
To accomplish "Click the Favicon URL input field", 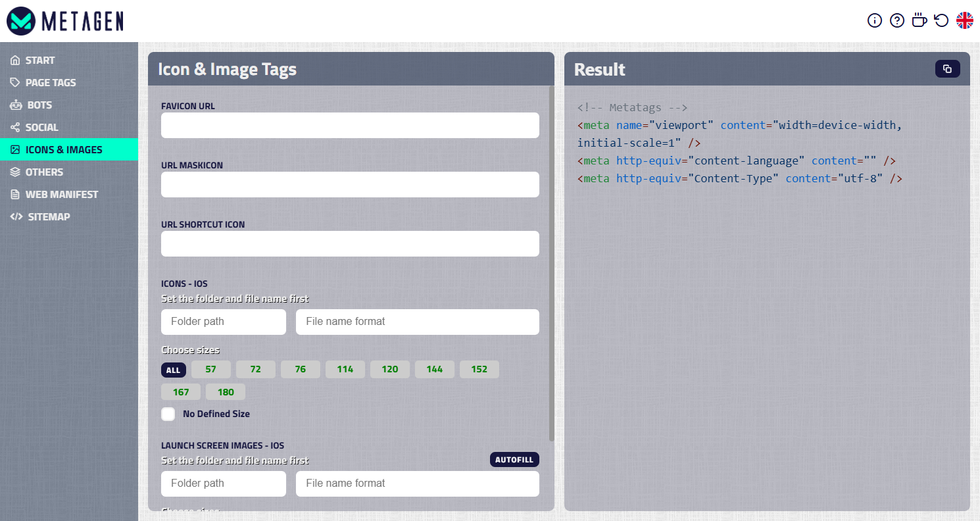I will tap(350, 125).
